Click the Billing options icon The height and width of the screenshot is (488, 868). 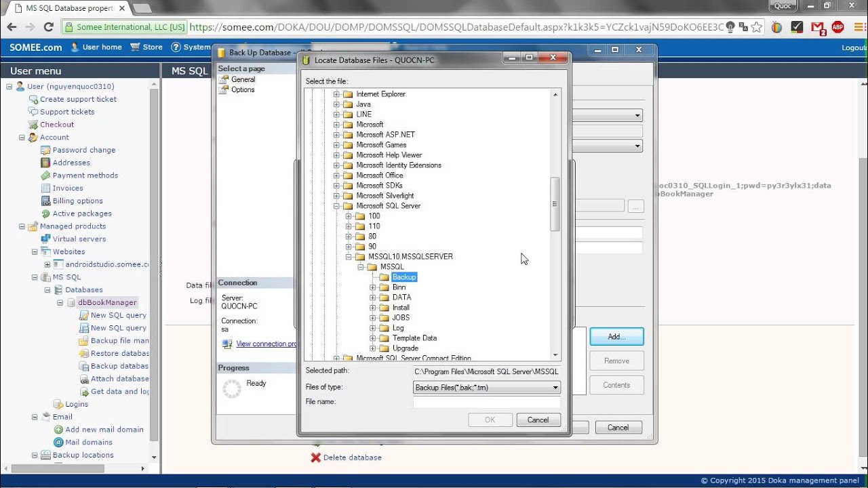click(x=45, y=201)
